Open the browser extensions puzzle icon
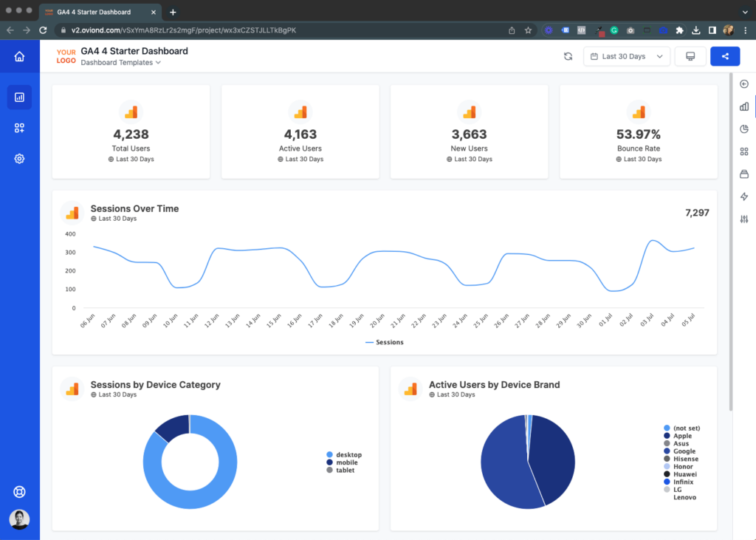Image resolution: width=756 pixels, height=540 pixels. 679,30
